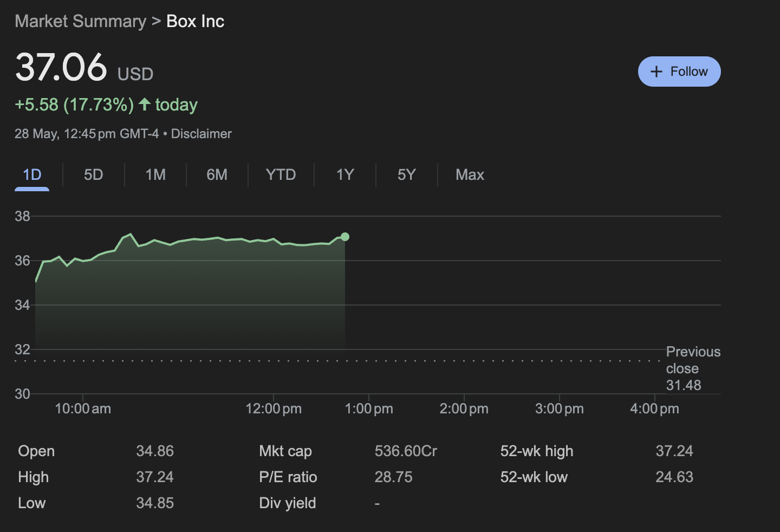This screenshot has width=780, height=532.
Task: Click the P/E ratio label
Action: [x=288, y=477]
